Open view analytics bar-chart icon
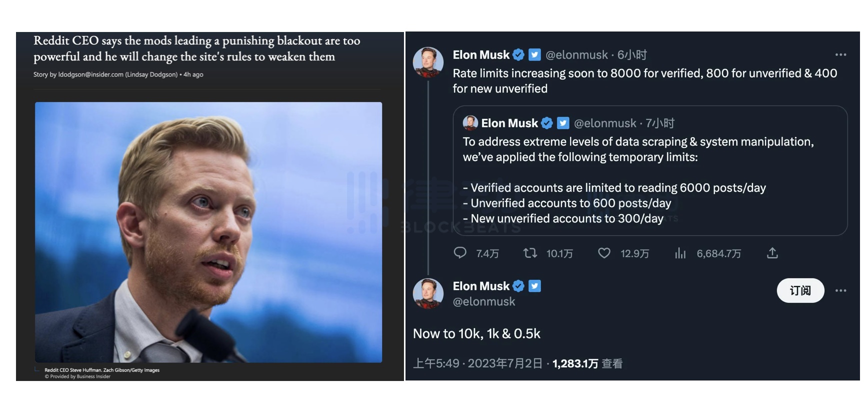This screenshot has width=868, height=406. 680,253
